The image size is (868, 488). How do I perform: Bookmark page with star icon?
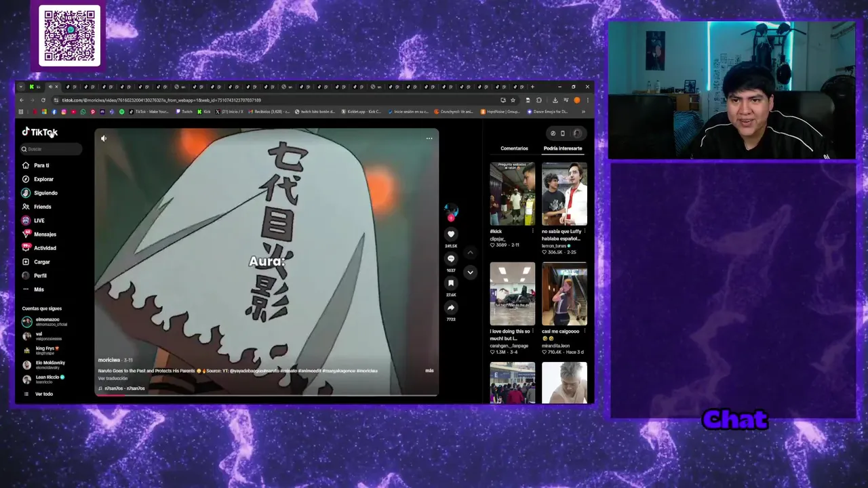point(513,100)
